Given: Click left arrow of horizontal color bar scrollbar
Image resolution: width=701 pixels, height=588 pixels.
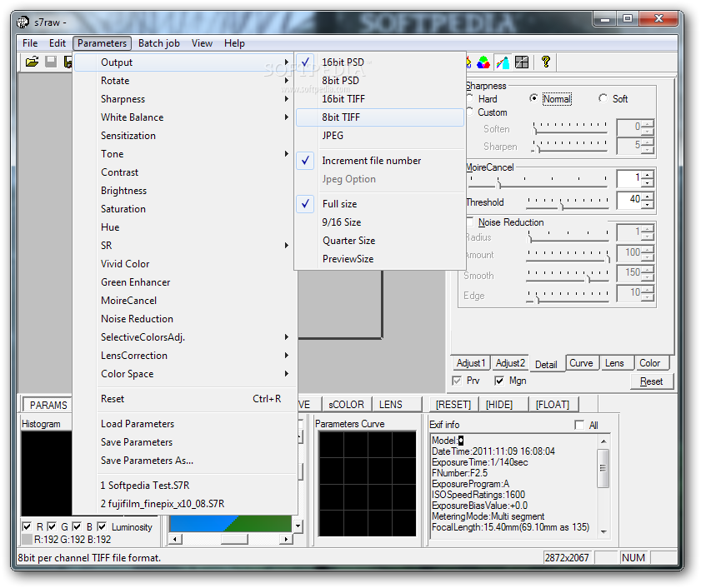Looking at the screenshot, I should coord(175,540).
